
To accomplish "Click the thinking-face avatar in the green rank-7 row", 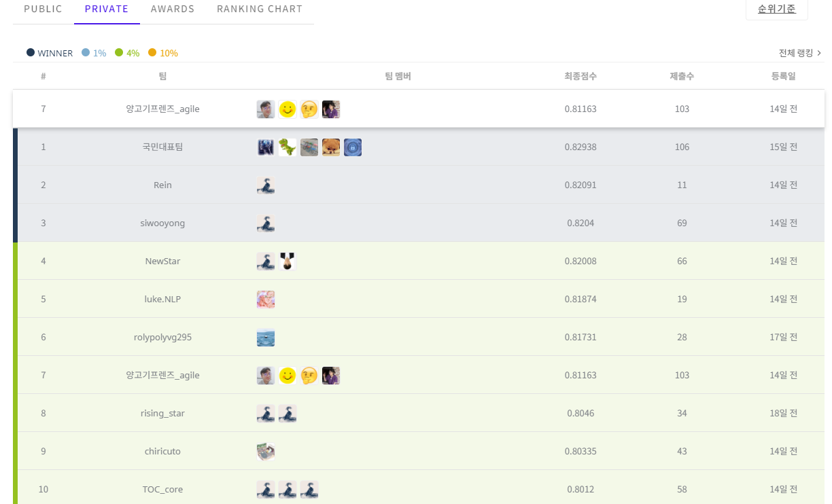I will (309, 376).
